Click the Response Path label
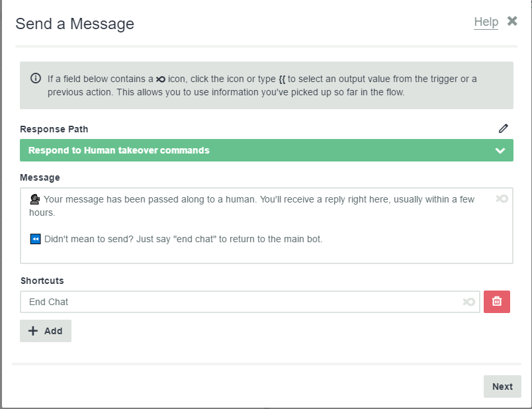 (x=54, y=129)
